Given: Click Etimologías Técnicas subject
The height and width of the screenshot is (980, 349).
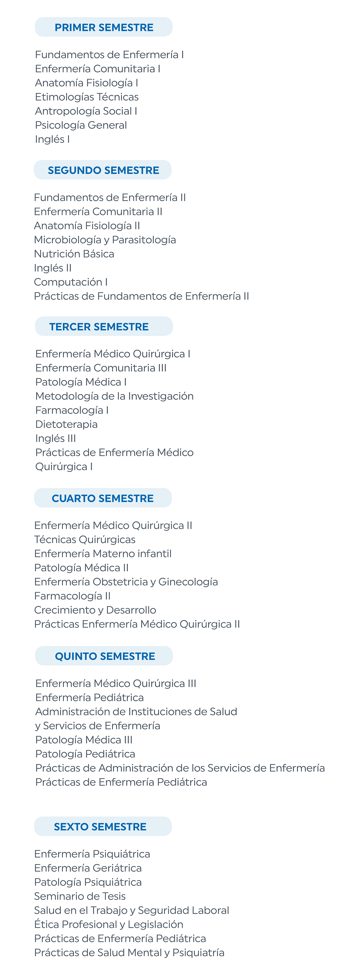Looking at the screenshot, I should [87, 97].
